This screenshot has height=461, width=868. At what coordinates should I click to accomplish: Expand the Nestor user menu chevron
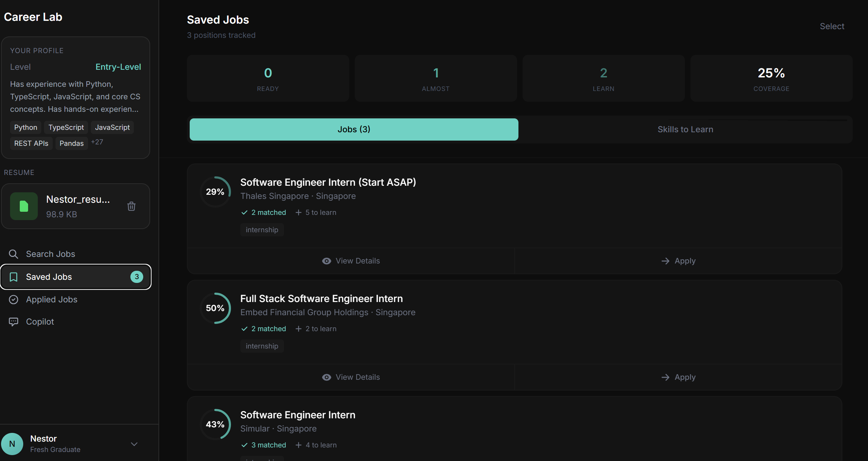click(x=134, y=444)
